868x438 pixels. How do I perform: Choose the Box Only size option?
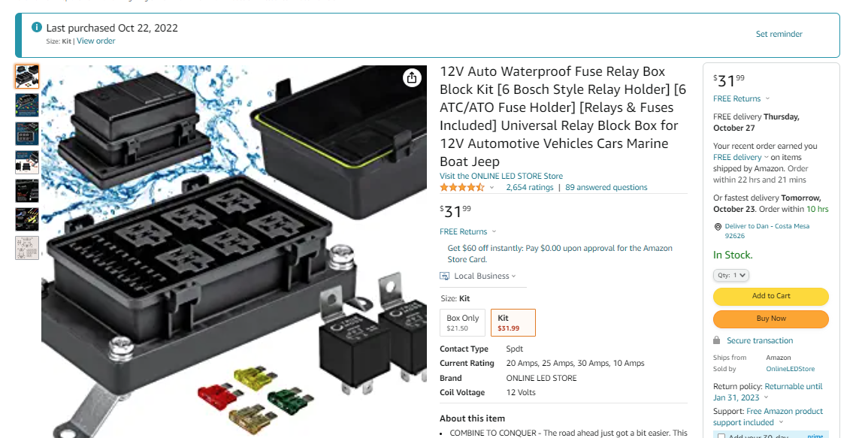pos(463,322)
